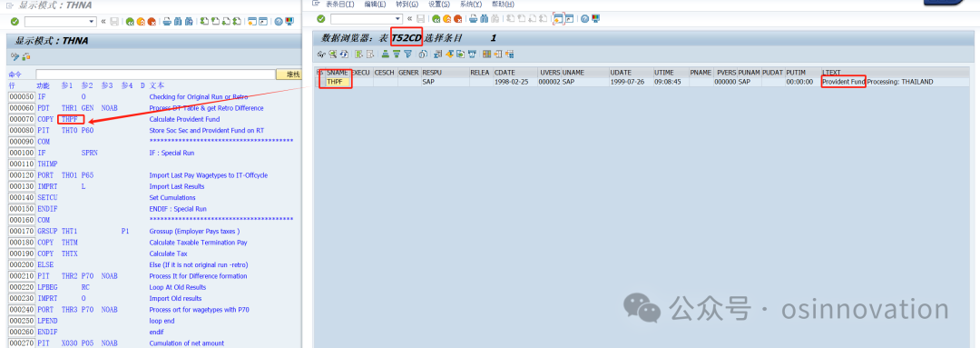The width and height of the screenshot is (980, 348).
Task: Click red Cancel icon in data browser window
Action: tap(457, 19)
